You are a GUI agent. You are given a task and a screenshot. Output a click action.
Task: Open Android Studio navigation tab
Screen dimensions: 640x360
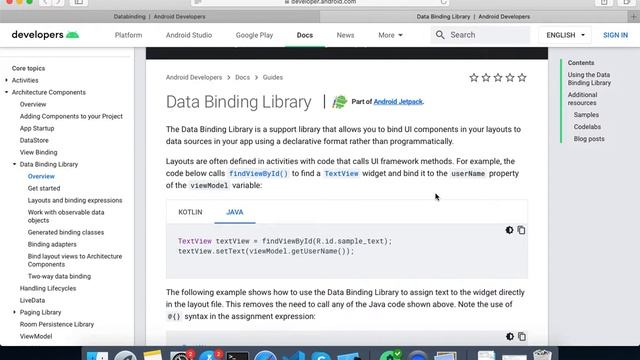(x=189, y=35)
